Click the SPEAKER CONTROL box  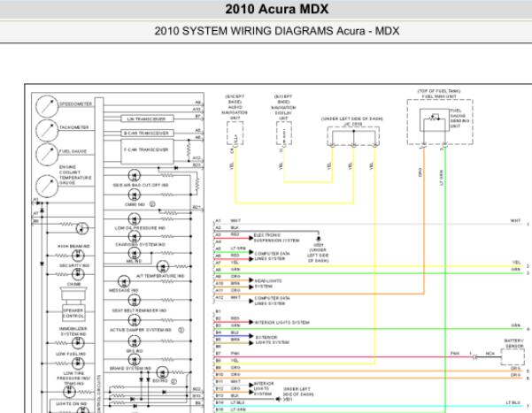pyautogui.click(x=73, y=313)
